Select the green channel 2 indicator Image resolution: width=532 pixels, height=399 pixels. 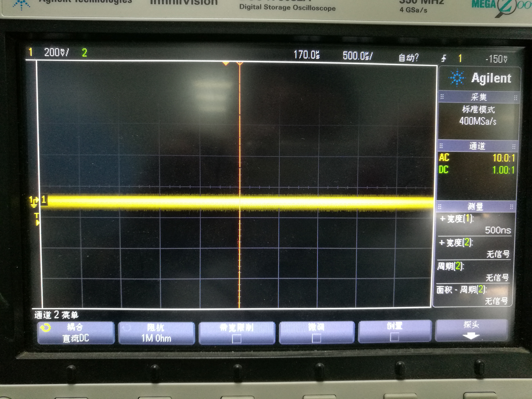pyautogui.click(x=84, y=53)
